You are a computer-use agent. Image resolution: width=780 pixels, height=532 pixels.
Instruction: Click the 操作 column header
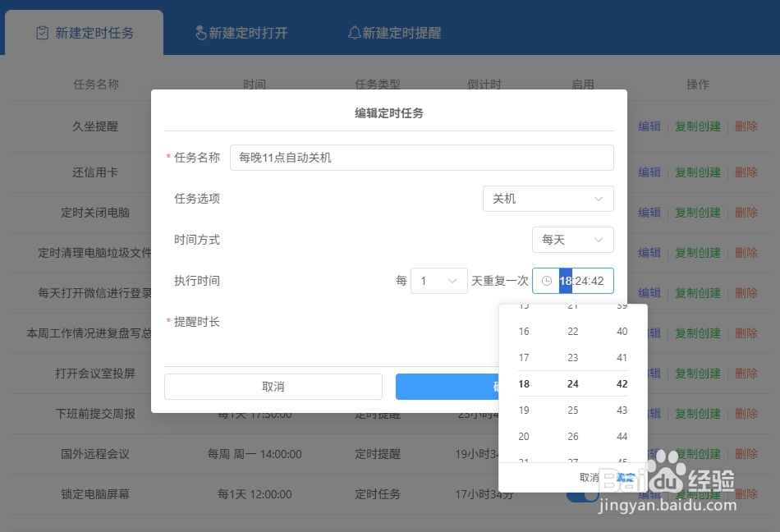click(698, 85)
